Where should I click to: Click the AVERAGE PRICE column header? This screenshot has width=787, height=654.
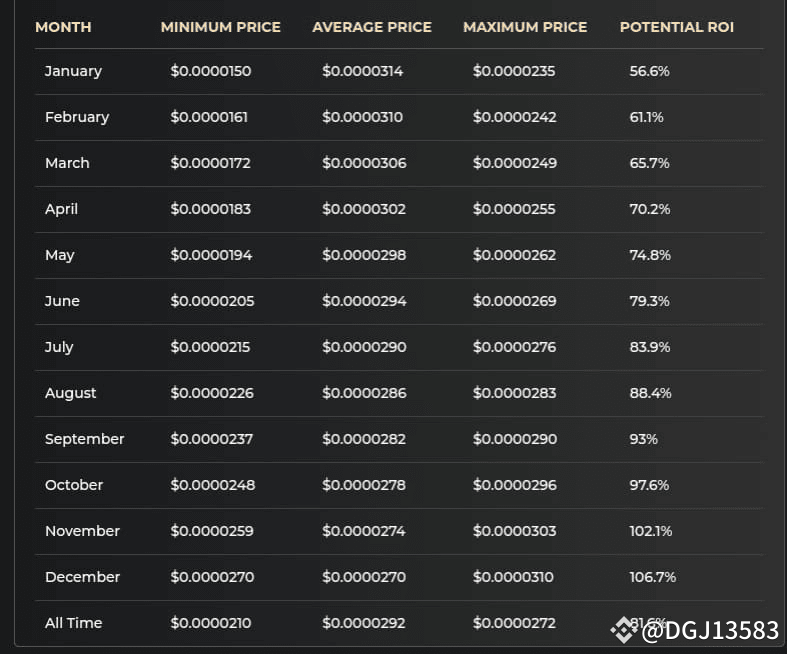click(372, 27)
